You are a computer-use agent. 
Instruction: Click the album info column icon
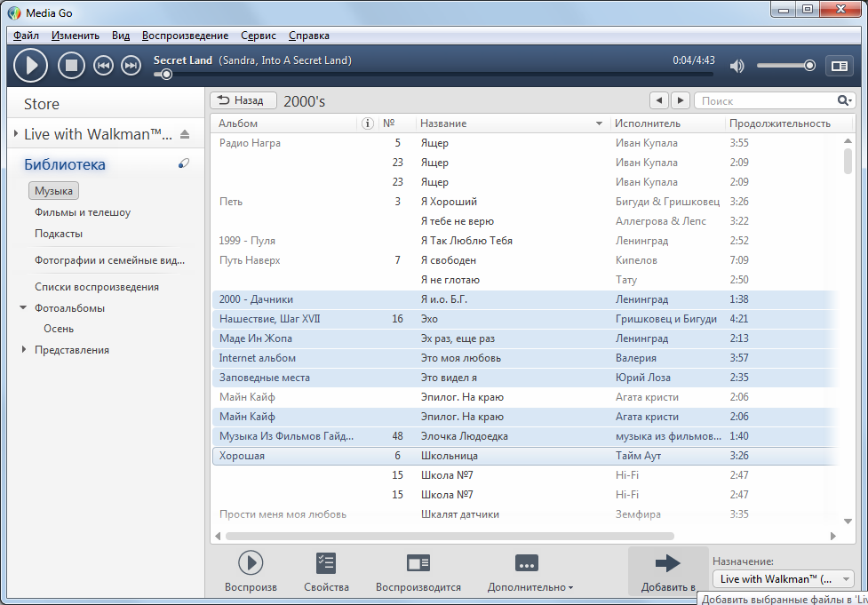tap(367, 123)
